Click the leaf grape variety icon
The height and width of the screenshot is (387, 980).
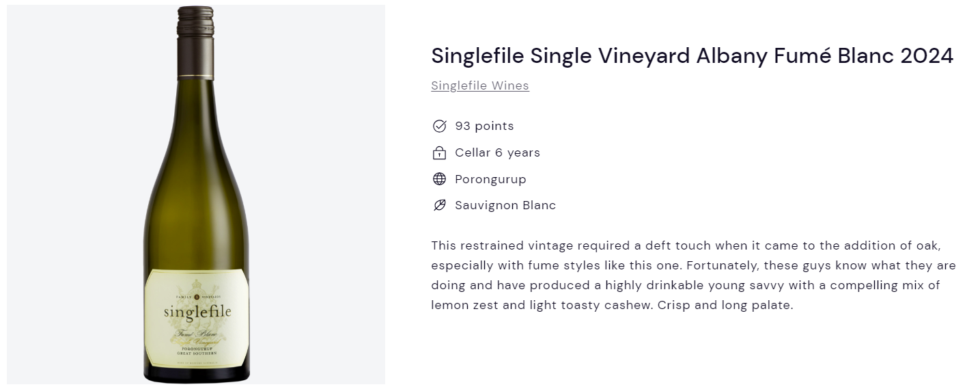tap(440, 205)
